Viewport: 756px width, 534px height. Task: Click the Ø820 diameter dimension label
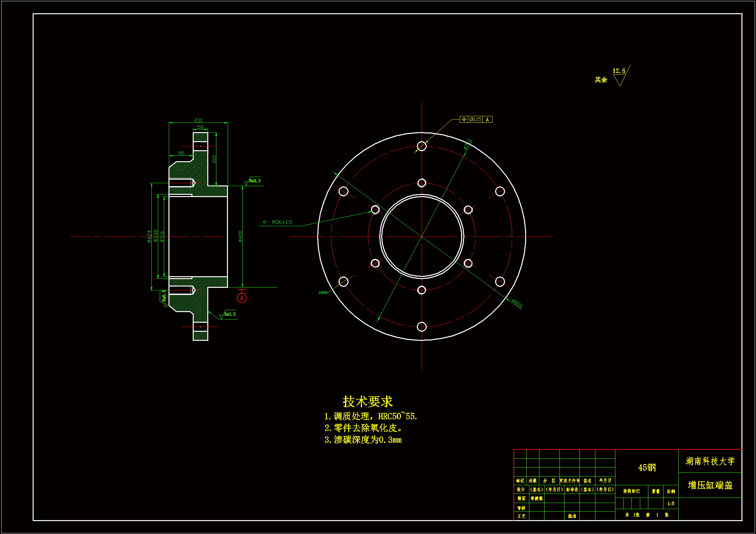click(517, 304)
